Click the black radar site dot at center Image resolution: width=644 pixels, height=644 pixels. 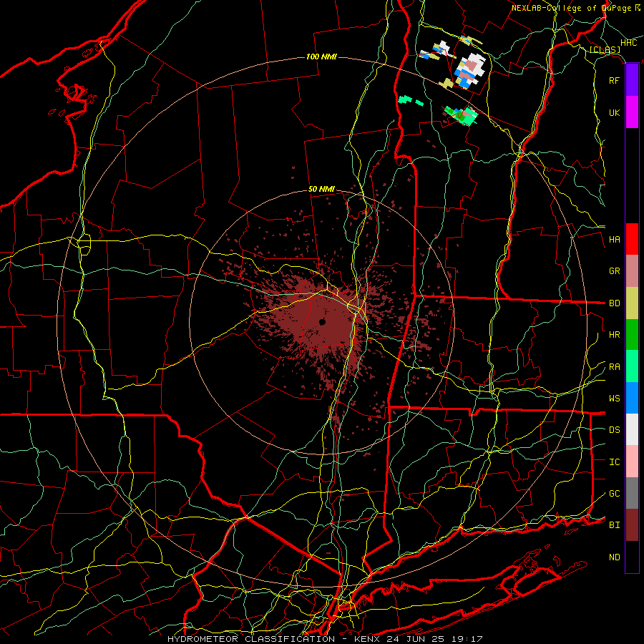pyautogui.click(x=323, y=322)
